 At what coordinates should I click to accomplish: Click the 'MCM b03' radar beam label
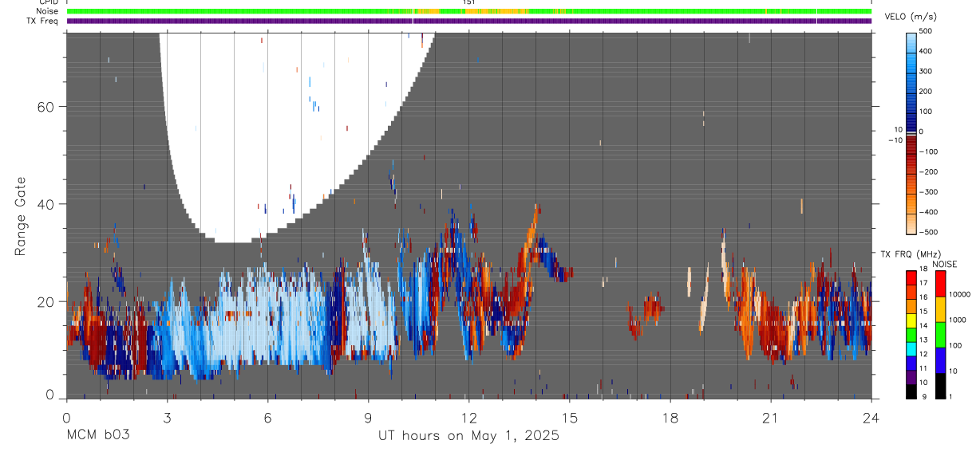[97, 436]
